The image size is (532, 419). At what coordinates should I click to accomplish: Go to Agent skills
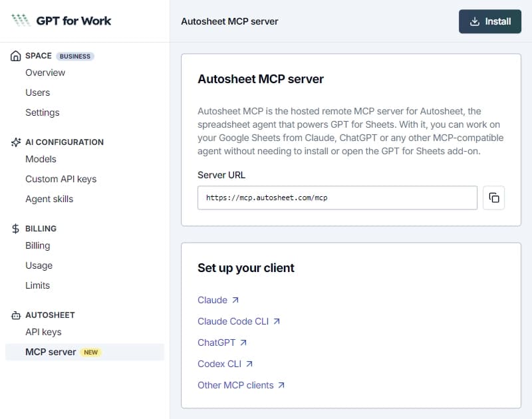coord(49,199)
